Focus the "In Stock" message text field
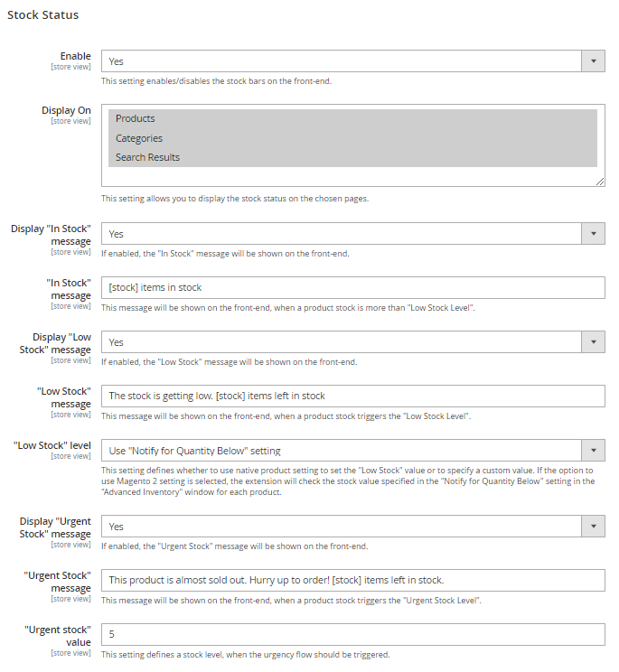 coord(352,287)
